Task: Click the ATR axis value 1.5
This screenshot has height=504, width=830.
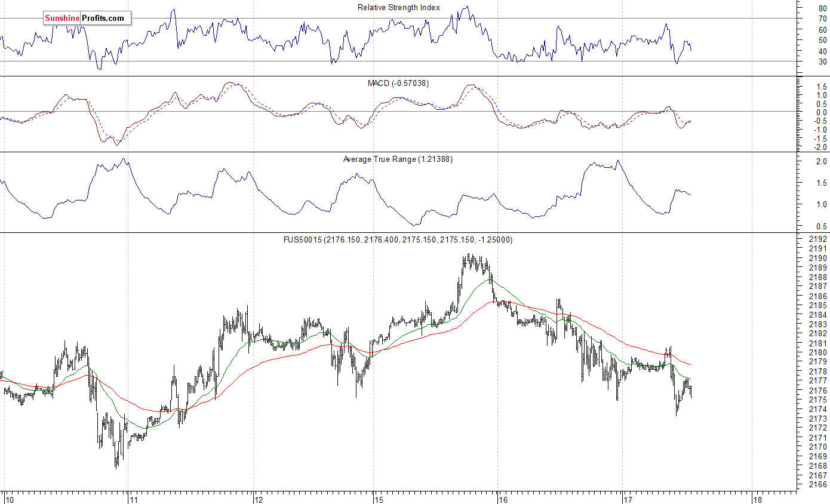Action: (821, 183)
